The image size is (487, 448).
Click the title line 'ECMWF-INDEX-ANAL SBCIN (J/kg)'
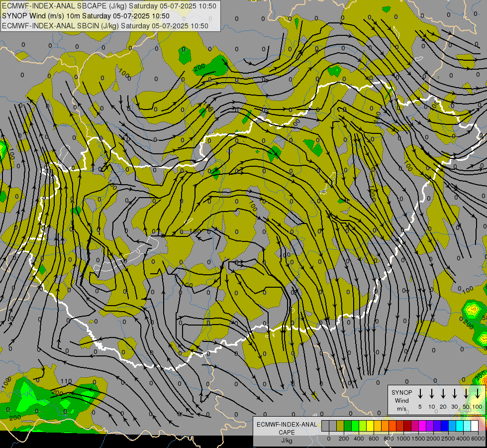click(x=61, y=26)
